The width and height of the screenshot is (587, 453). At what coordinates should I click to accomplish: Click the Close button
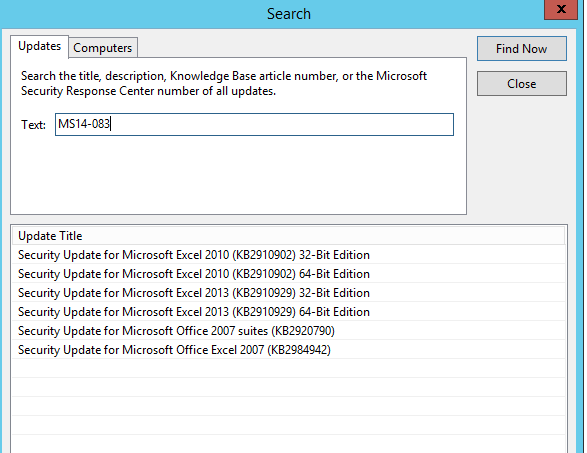coord(521,83)
